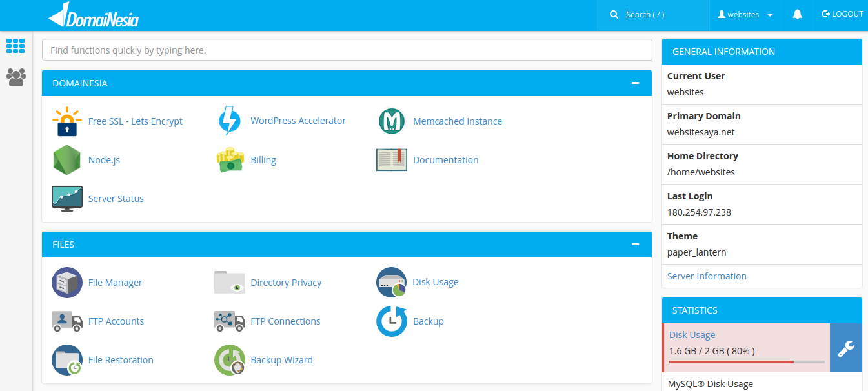Click the Directory Privacy folder icon
The image size is (868, 391).
pos(230,283)
